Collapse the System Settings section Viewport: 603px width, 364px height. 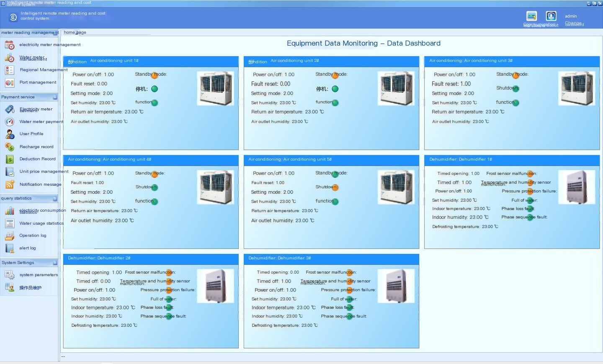[x=55, y=263]
